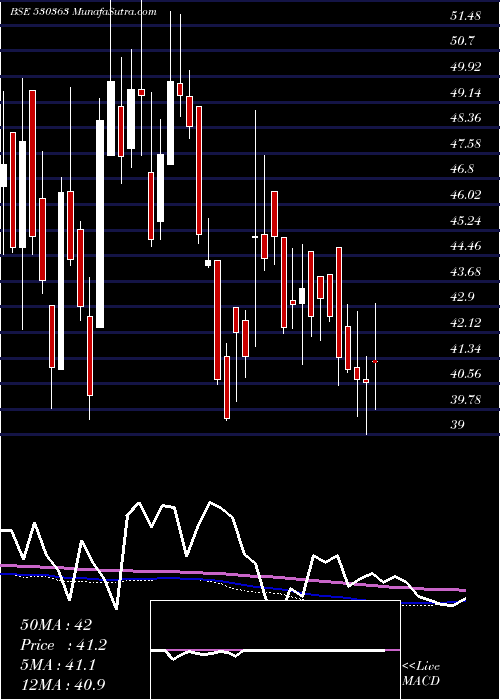
Task: Click the 49.92 price axis label
Action: point(466,67)
